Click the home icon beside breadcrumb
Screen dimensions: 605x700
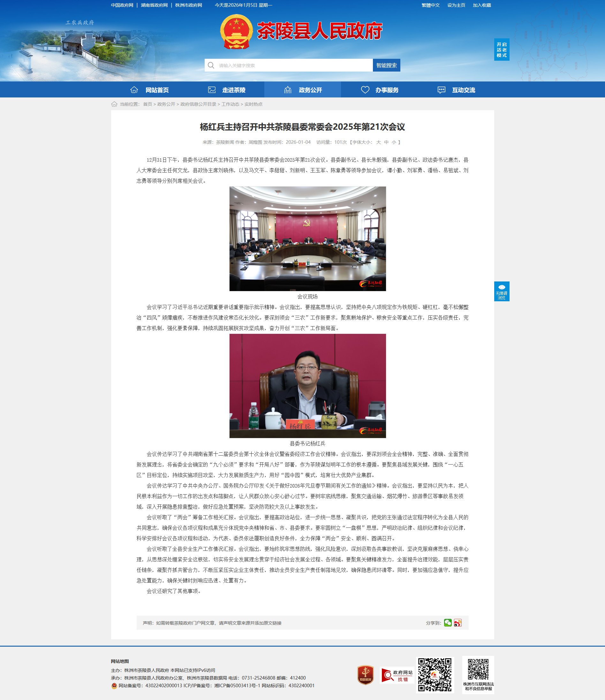click(114, 104)
